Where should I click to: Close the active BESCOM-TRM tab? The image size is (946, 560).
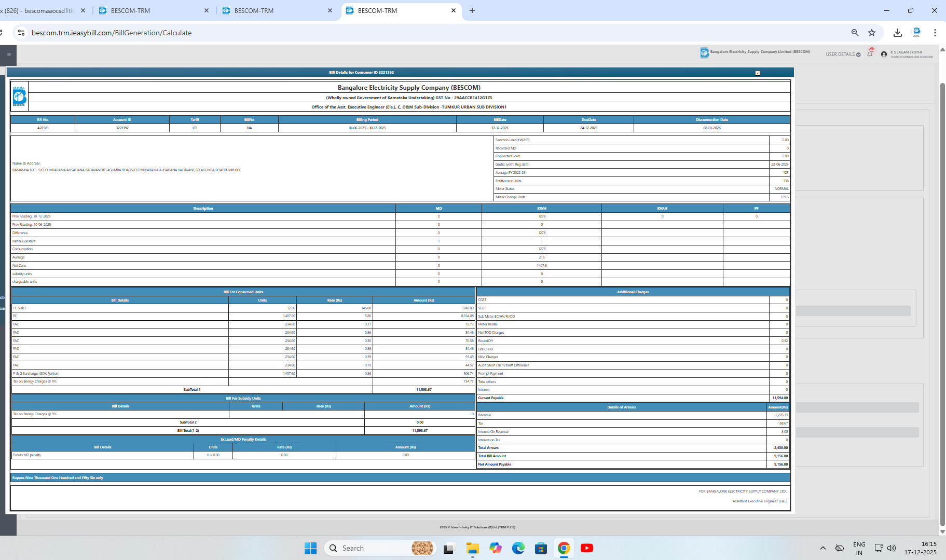pos(453,10)
